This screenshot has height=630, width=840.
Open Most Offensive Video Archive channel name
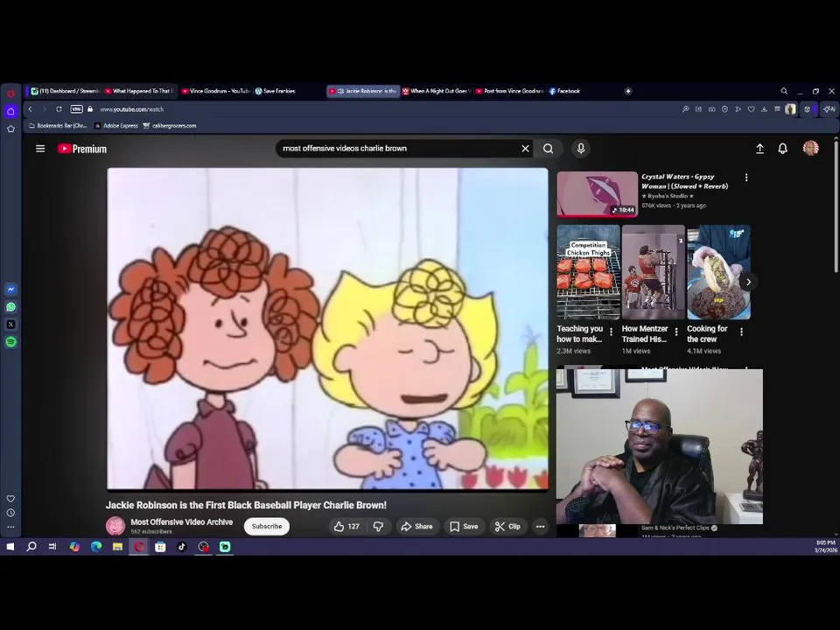pos(182,521)
